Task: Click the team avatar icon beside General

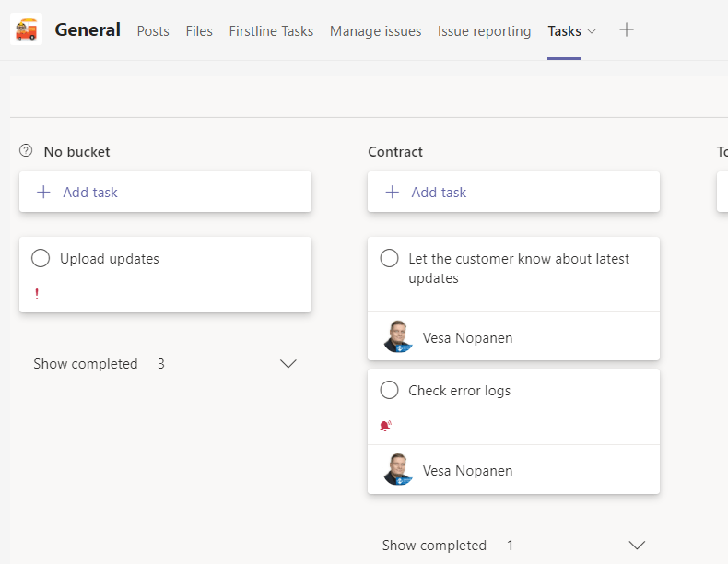Action: 27,30
